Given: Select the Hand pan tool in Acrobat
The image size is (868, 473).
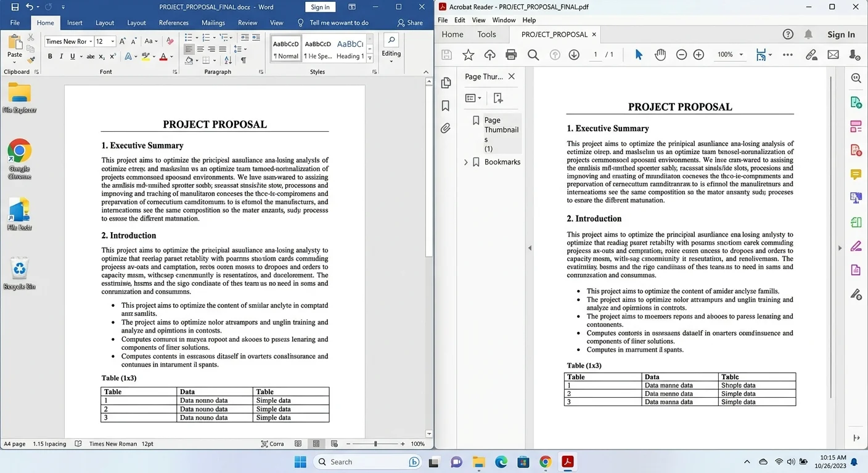Looking at the screenshot, I should coord(660,55).
